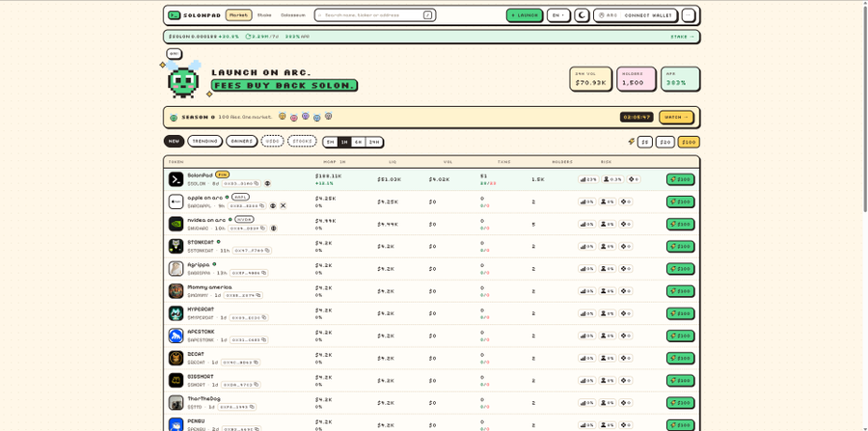
Task: Click the STONKCAT token logo
Action: click(176, 246)
